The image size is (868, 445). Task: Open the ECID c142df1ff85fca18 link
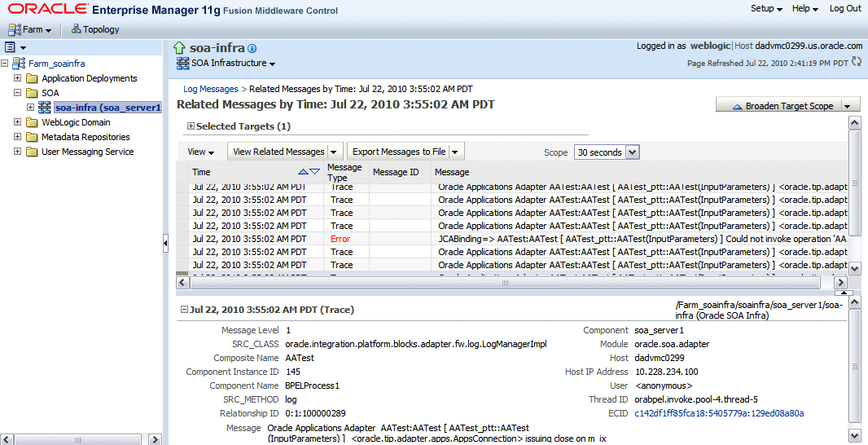click(719, 413)
